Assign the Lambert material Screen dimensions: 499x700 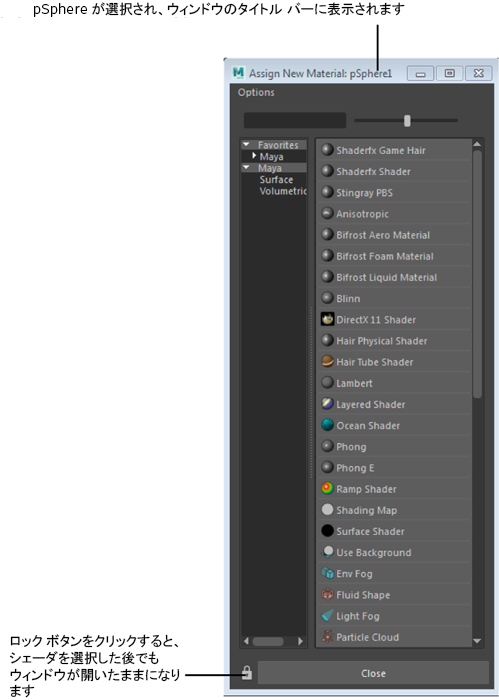point(394,383)
